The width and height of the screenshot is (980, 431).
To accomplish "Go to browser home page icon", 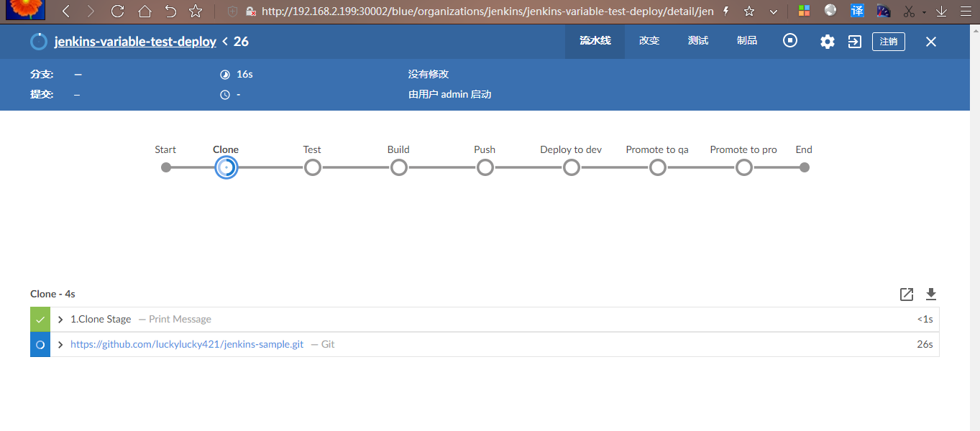I will click(x=145, y=11).
